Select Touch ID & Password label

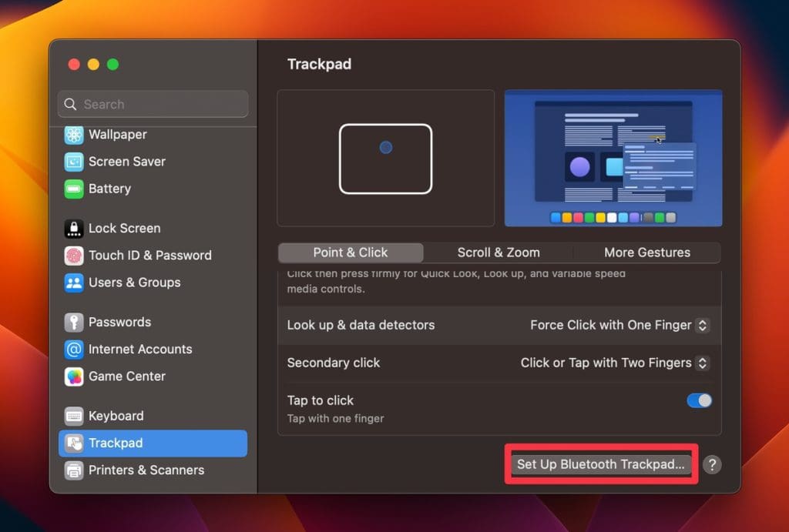pos(150,256)
